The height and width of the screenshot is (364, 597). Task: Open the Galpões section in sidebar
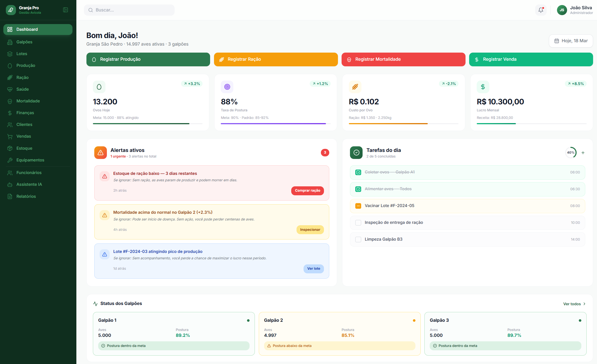24,42
